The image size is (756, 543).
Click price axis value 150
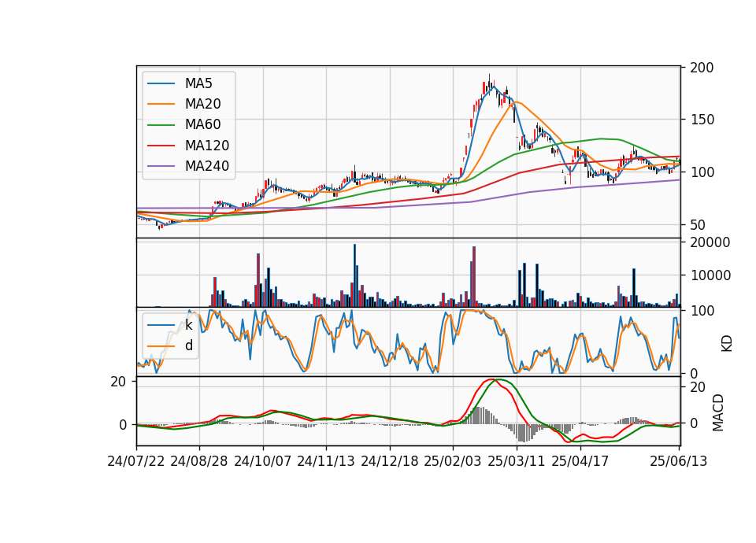pyautogui.click(x=702, y=120)
